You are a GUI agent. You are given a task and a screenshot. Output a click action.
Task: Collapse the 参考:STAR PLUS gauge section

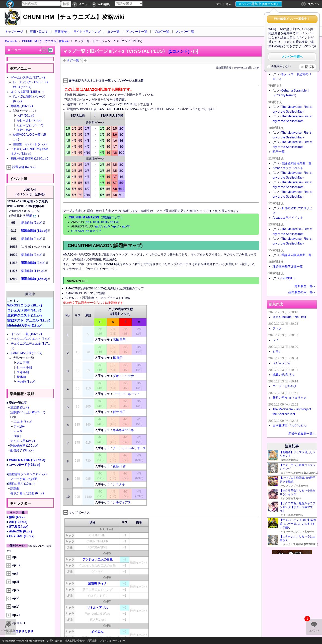point(65,81)
